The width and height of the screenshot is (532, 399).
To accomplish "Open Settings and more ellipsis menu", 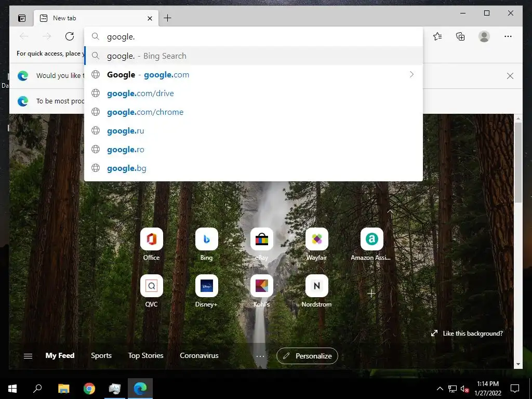I will coord(508,36).
